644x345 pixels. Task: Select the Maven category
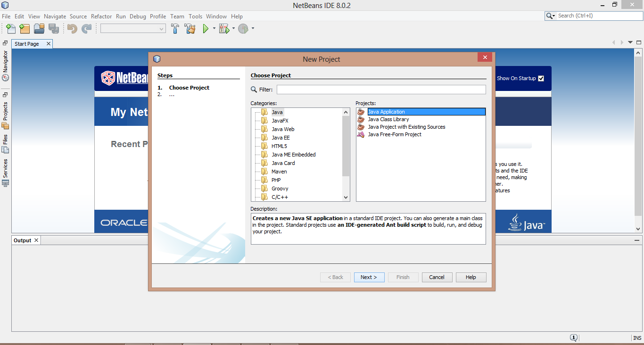point(279,172)
